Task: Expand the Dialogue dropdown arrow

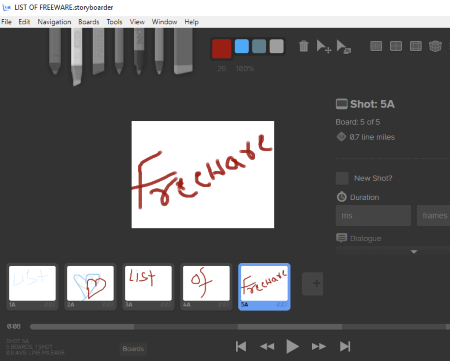Action: tap(414, 252)
